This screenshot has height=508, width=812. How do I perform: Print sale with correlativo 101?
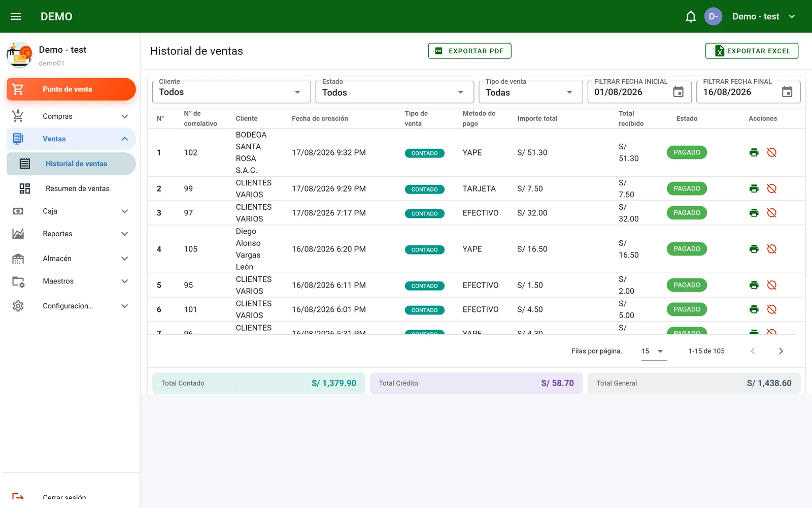(x=754, y=309)
